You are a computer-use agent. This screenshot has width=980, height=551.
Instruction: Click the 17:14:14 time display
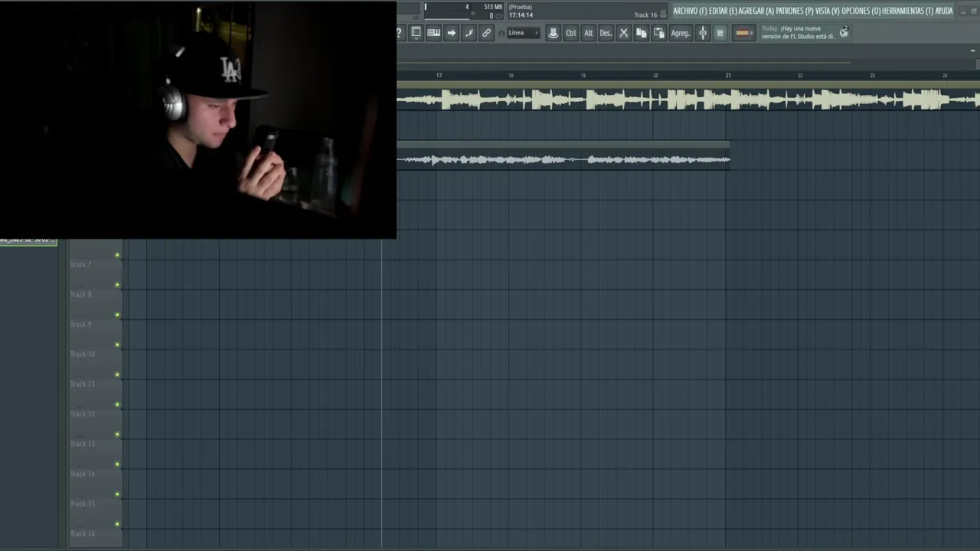pyautogui.click(x=521, y=15)
